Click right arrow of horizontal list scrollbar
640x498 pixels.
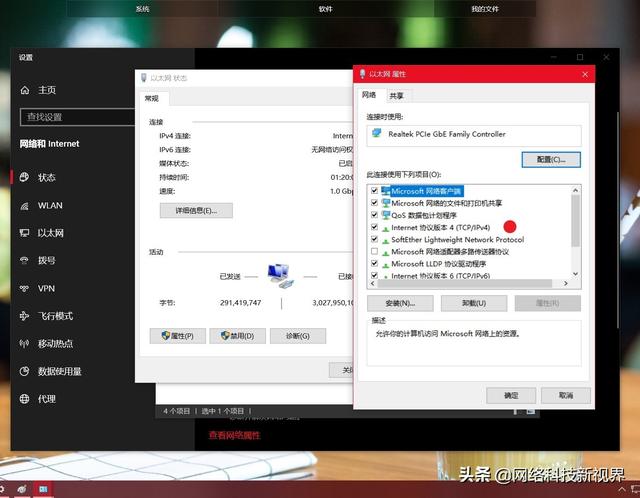[x=566, y=283]
